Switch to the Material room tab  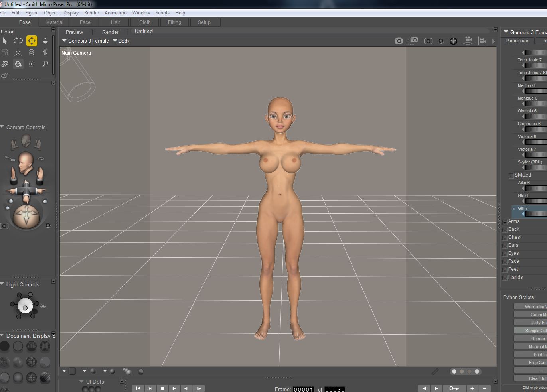55,22
